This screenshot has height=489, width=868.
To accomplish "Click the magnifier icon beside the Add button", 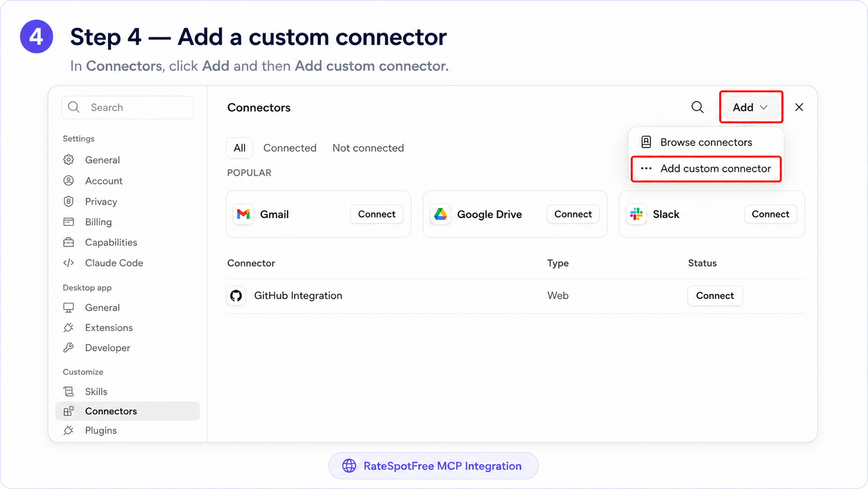I will coord(697,107).
